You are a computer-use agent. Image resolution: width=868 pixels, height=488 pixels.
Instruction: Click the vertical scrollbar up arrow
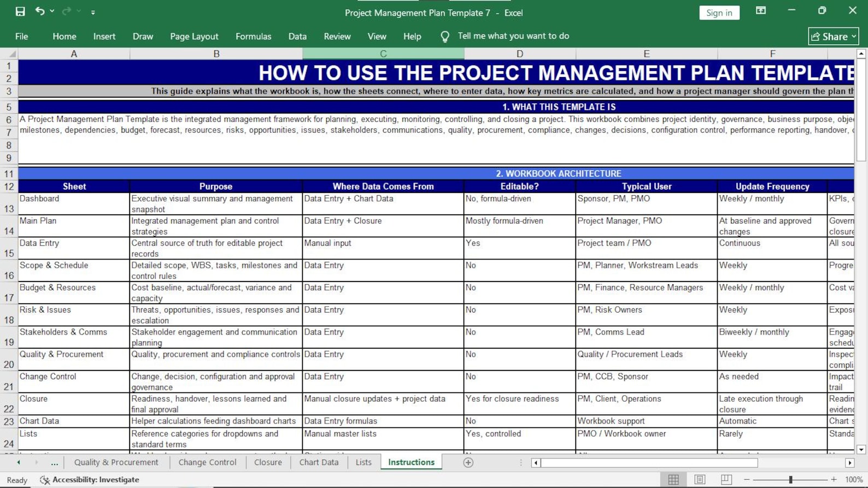click(x=861, y=54)
